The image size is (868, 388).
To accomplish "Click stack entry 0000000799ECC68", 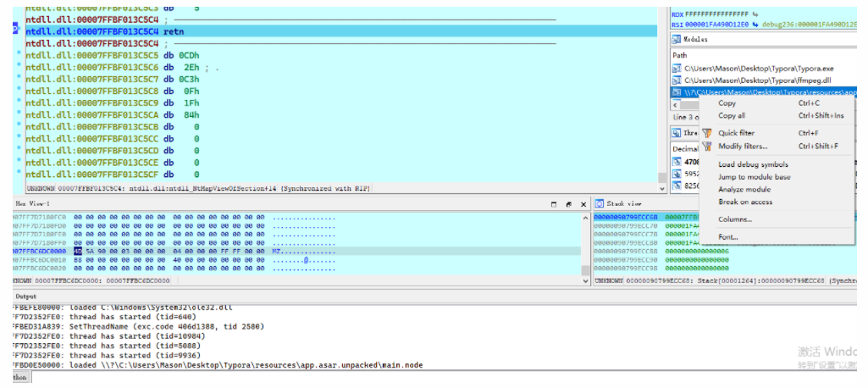I will click(x=626, y=218).
